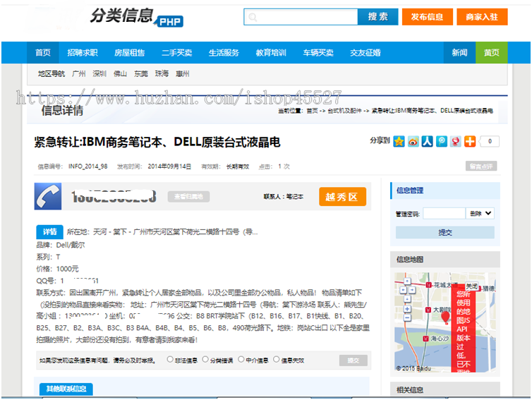This screenshot has height=400, width=532.
Task: Share via Sina Weibo icon
Action: pos(413,141)
